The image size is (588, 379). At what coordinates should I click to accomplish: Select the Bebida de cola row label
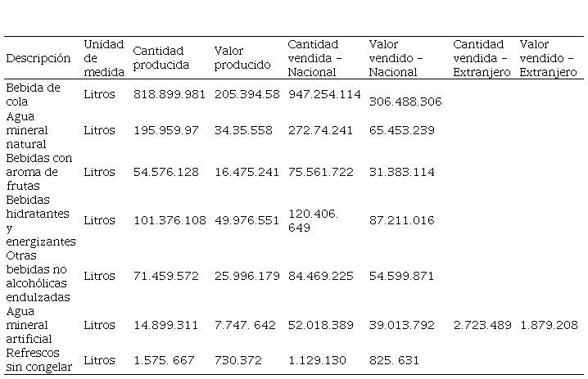point(33,94)
